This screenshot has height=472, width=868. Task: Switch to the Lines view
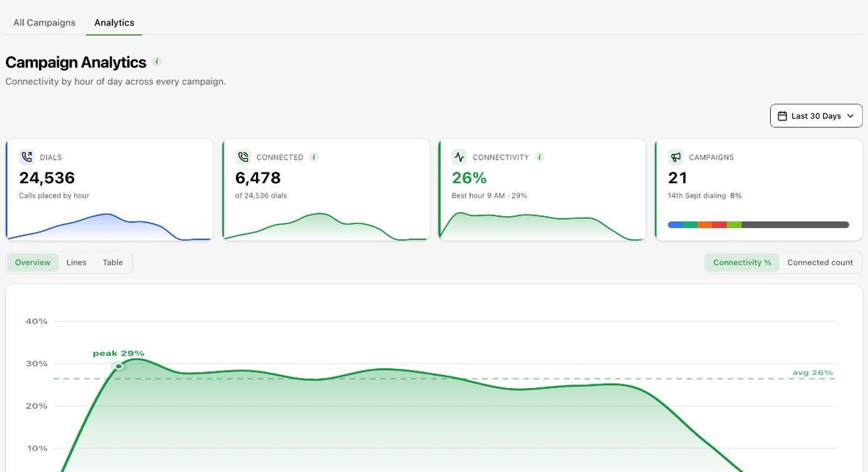[x=77, y=262]
